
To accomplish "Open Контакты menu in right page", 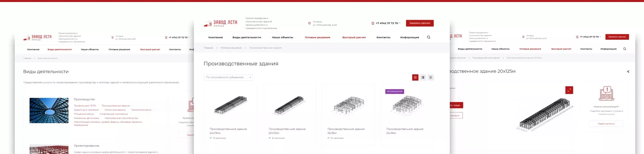I will point(586,49).
